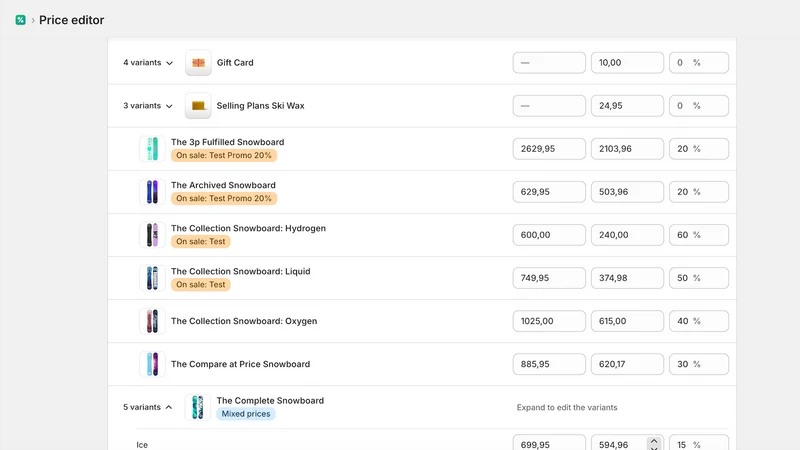The image size is (800, 450).
Task: Select the 'Ice' variant label
Action: point(142,445)
